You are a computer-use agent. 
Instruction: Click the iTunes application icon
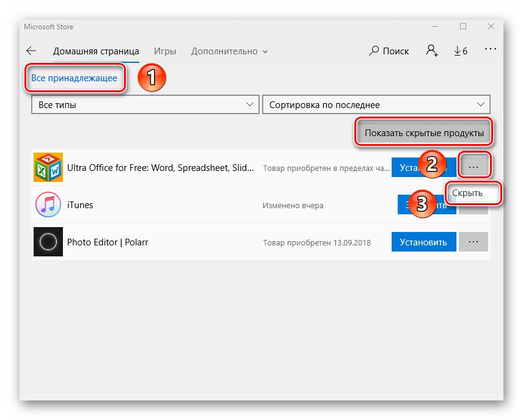coord(48,205)
